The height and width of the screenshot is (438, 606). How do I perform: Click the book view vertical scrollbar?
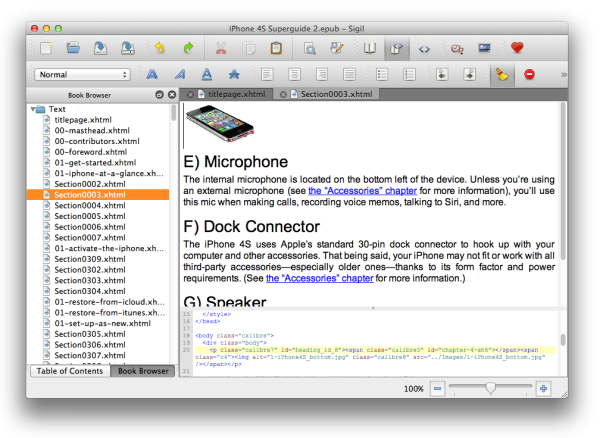click(563, 181)
